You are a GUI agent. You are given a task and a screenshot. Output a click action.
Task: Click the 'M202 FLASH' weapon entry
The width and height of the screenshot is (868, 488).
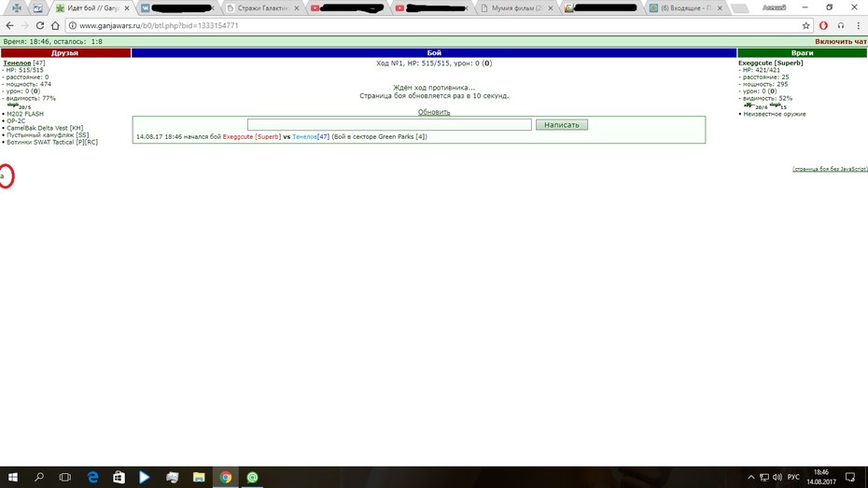click(25, 114)
